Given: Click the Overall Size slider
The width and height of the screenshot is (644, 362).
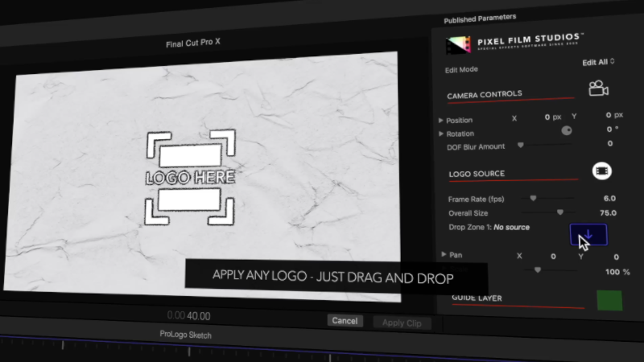Looking at the screenshot, I should (x=549, y=212).
